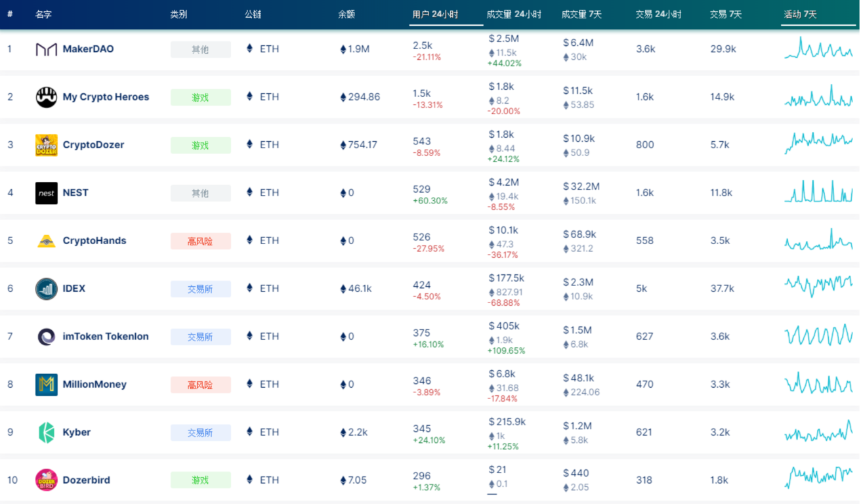
Task: Open the NEST dapp link
Action: (75, 193)
